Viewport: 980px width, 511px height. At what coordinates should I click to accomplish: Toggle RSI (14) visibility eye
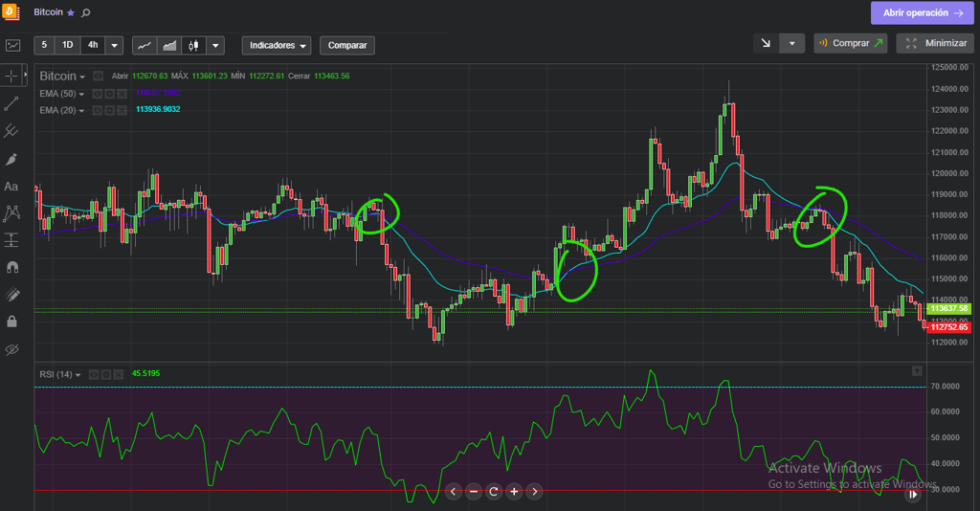pyautogui.click(x=93, y=375)
